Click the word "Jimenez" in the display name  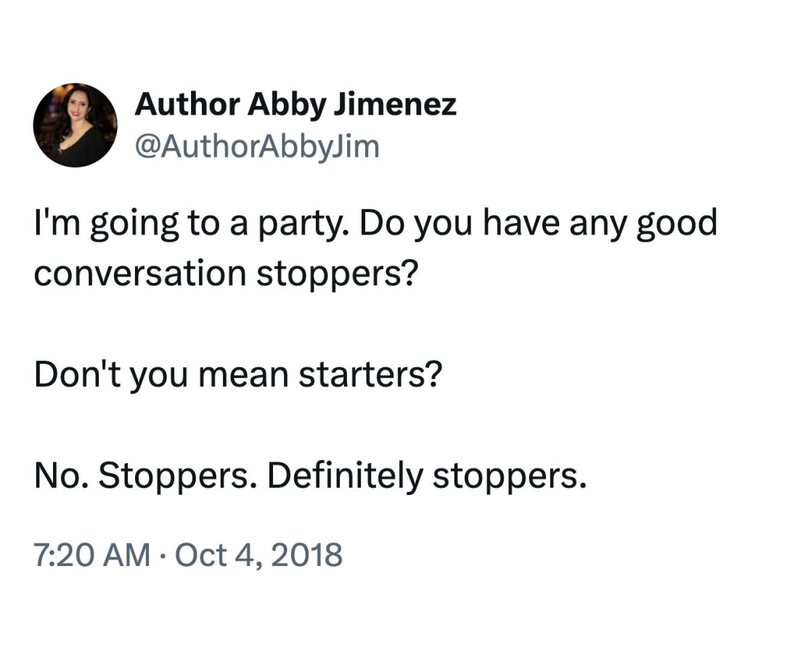396,105
